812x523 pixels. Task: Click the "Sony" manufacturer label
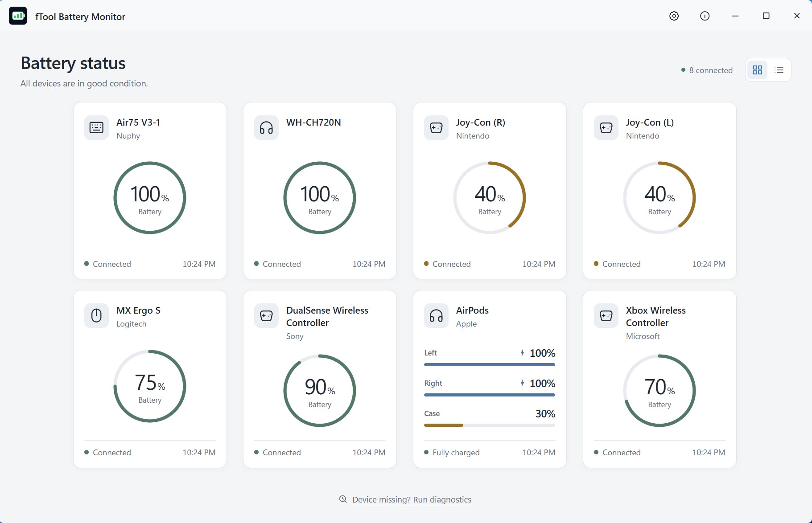pyautogui.click(x=295, y=336)
